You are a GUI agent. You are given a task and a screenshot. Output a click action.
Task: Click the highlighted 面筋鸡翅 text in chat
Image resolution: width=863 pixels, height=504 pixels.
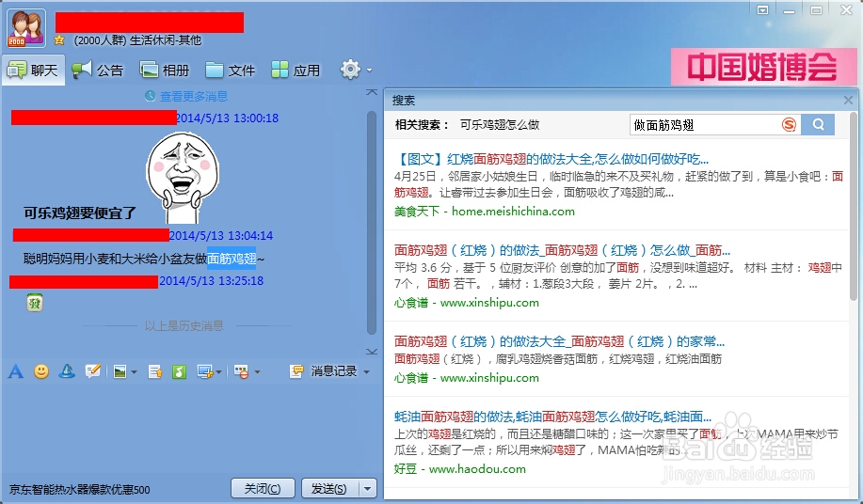(x=232, y=259)
